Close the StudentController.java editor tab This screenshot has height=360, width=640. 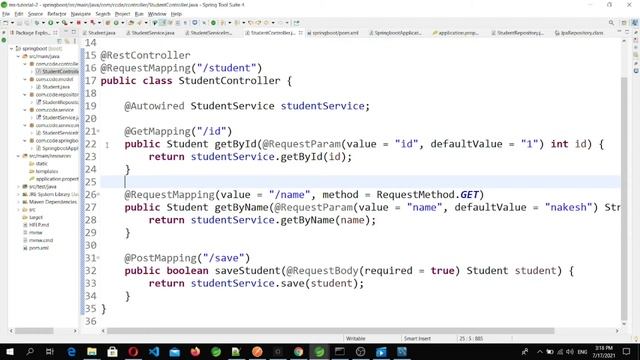[x=300, y=33]
